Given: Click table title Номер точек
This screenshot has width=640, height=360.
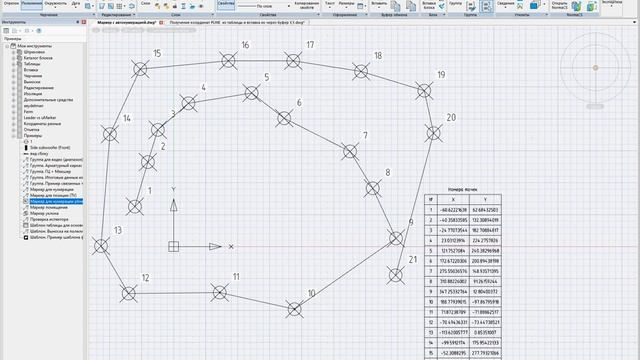Looking at the screenshot, I should 462,189.
